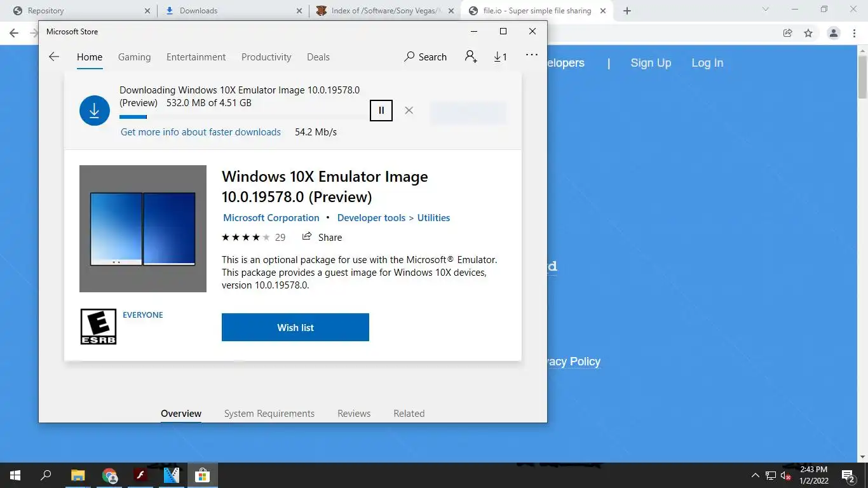Bookmark this page with star icon
The width and height of the screenshot is (868, 488).
(808, 33)
